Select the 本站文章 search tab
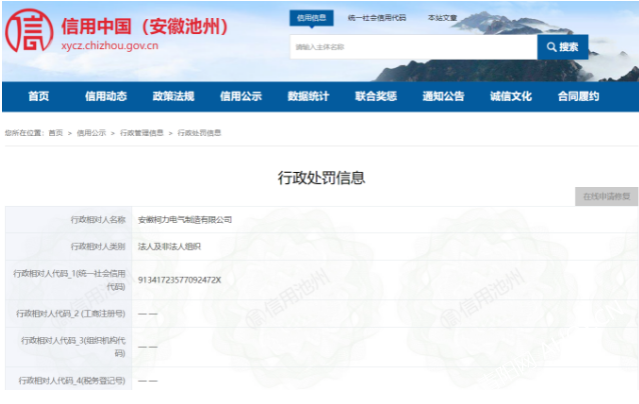639x404 pixels. click(442, 18)
